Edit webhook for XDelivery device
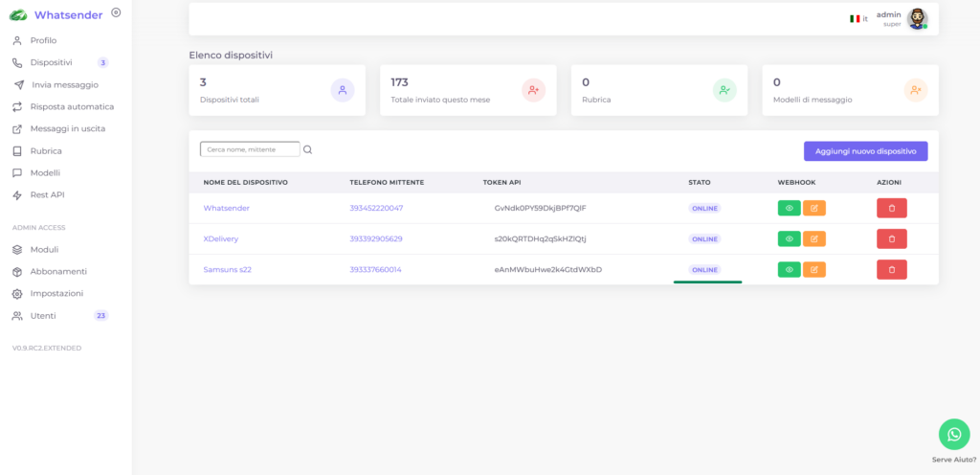This screenshot has width=980, height=475. (813, 238)
